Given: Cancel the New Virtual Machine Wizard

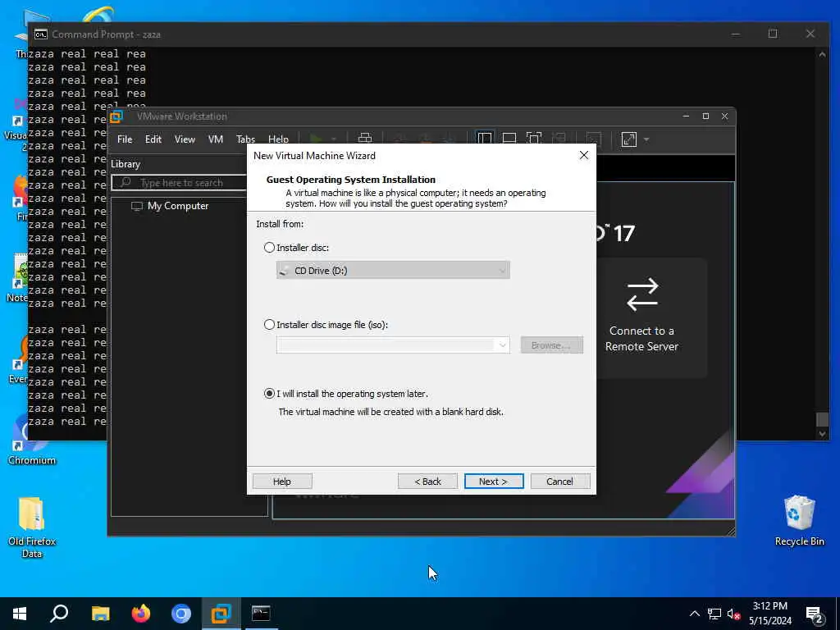Looking at the screenshot, I should (560, 481).
